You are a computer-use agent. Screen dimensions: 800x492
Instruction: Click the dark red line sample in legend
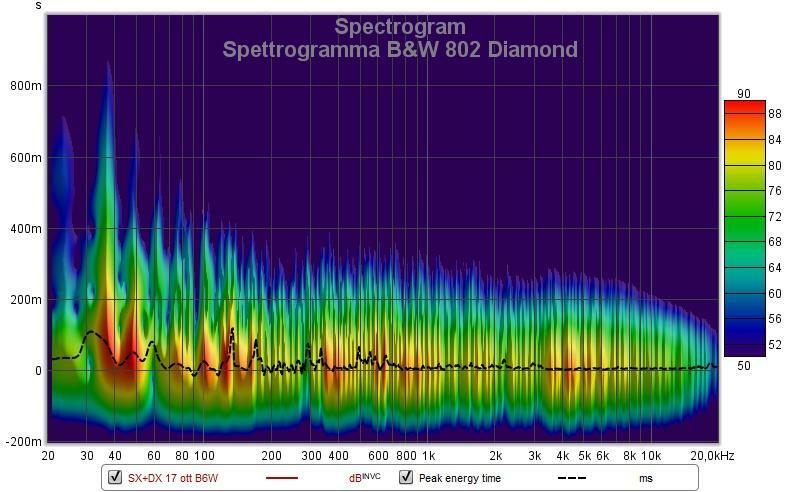point(282,478)
